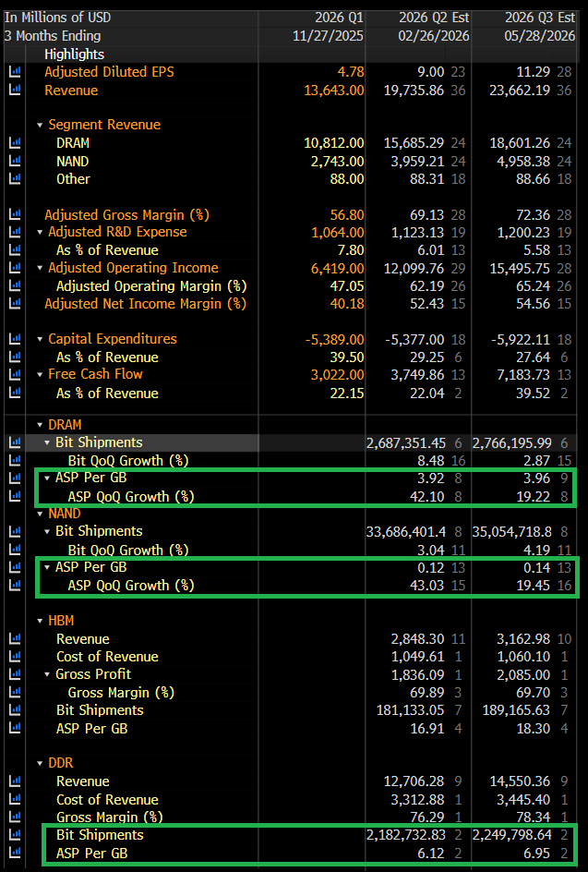Collapse the NAND section triangle
This screenshot has height=872, width=588.
[40, 514]
